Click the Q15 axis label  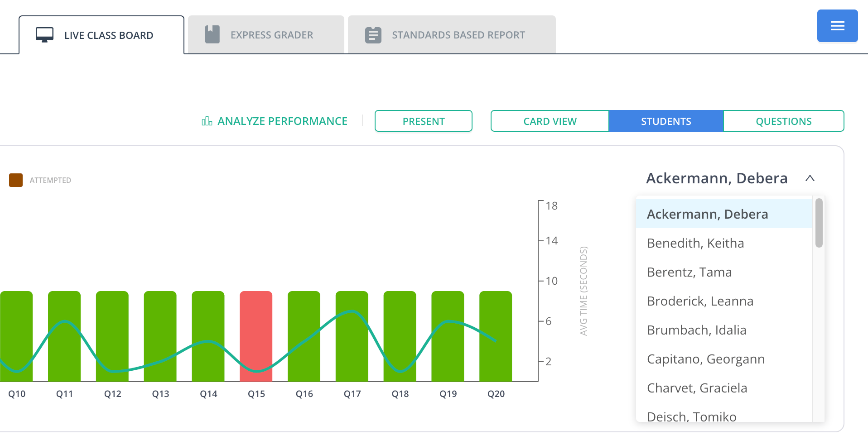[x=256, y=394]
